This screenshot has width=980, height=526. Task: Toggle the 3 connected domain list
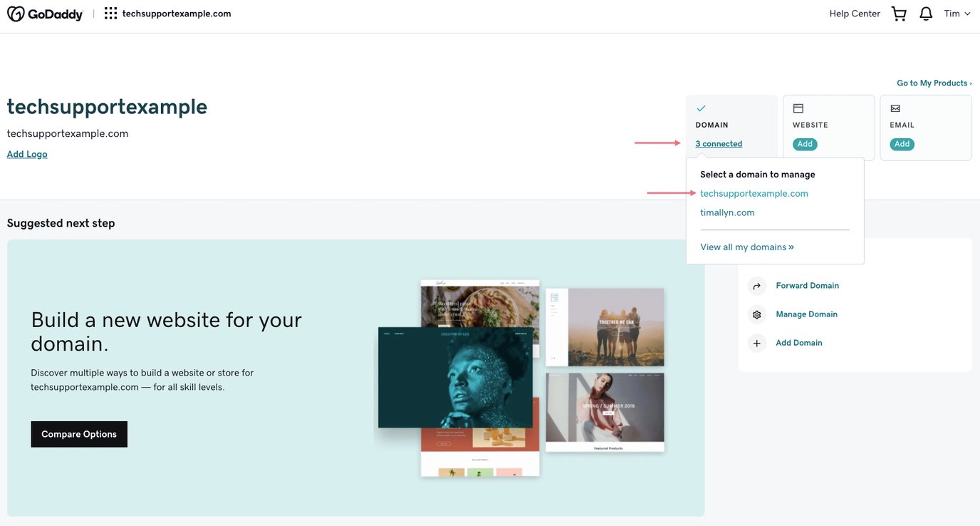tap(719, 144)
